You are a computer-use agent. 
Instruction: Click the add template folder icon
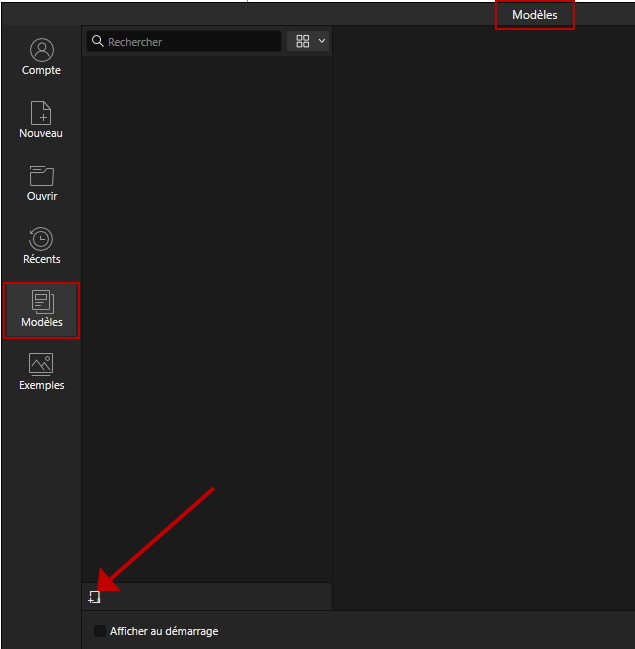pyautogui.click(x=94, y=597)
